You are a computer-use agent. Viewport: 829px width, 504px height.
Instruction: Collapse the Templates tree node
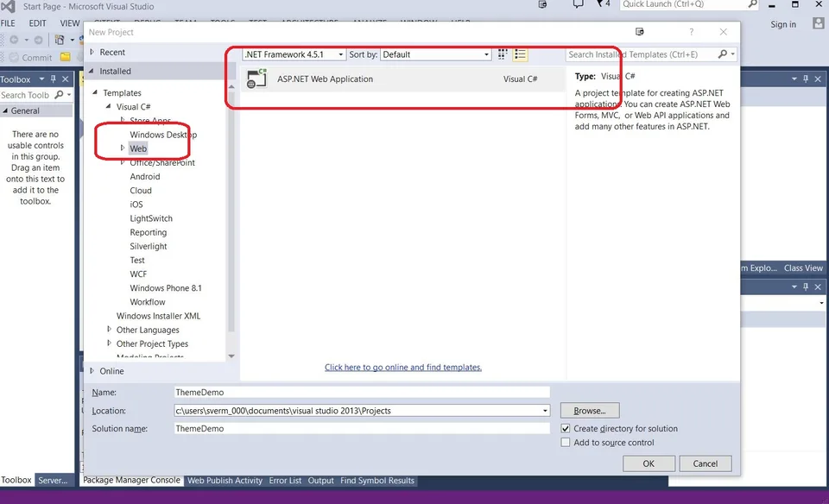click(x=95, y=92)
